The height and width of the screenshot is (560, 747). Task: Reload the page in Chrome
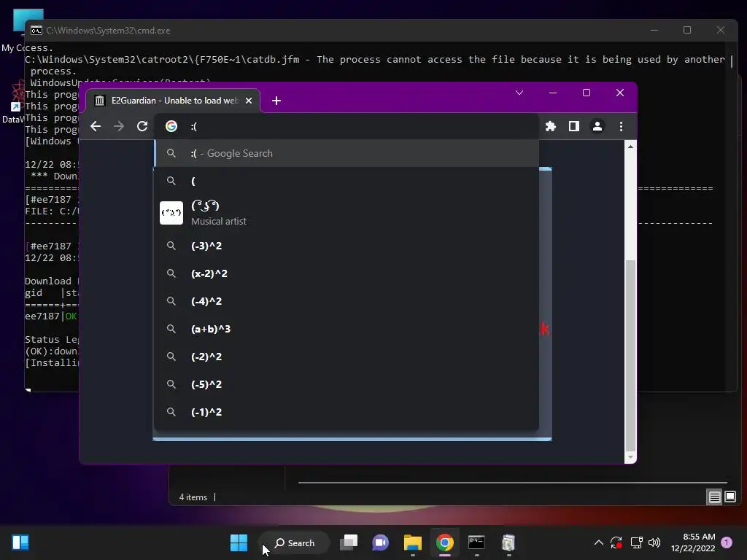point(142,126)
